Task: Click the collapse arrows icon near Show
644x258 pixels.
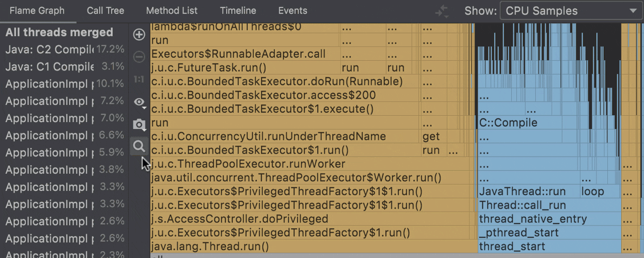Action: (x=442, y=11)
